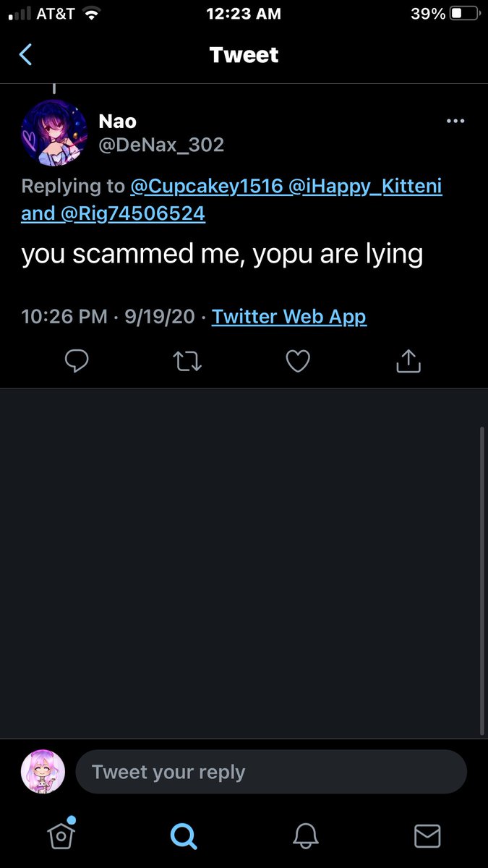Switch to the Search tab magnifier
488x868 pixels.
click(x=183, y=836)
